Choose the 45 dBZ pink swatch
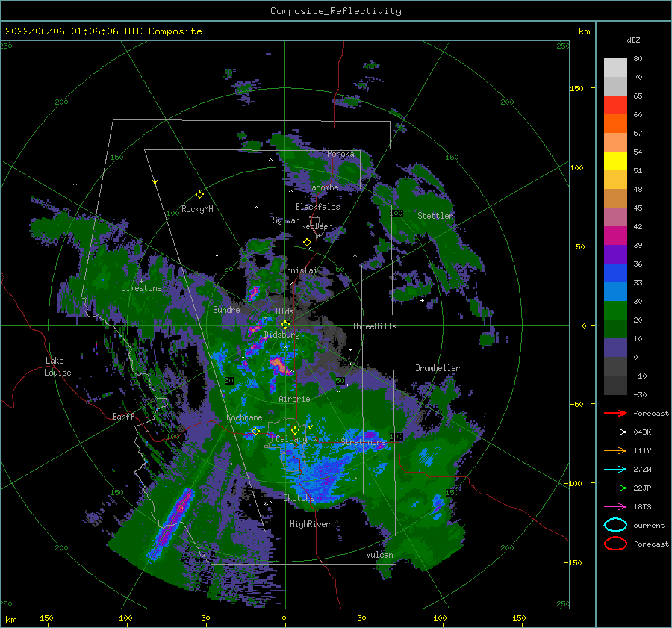The width and height of the screenshot is (672, 628). click(615, 217)
